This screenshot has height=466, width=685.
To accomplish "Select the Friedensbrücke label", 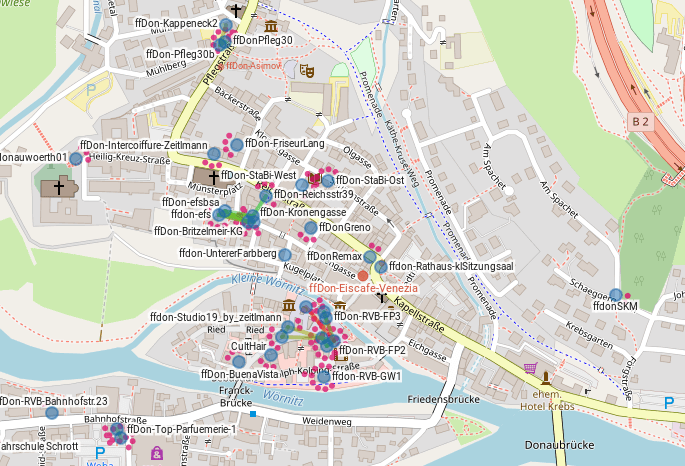I will pyautogui.click(x=443, y=399).
